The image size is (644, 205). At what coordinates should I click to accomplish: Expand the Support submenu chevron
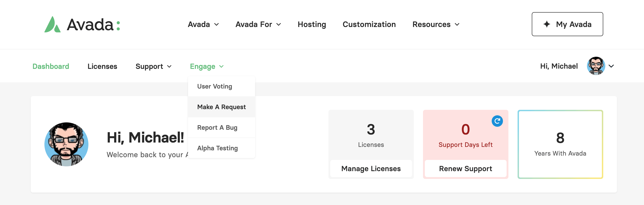pyautogui.click(x=169, y=66)
